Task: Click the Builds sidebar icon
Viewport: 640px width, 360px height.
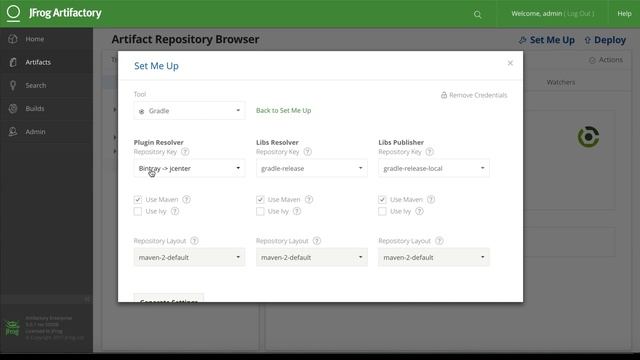Action: click(13, 109)
